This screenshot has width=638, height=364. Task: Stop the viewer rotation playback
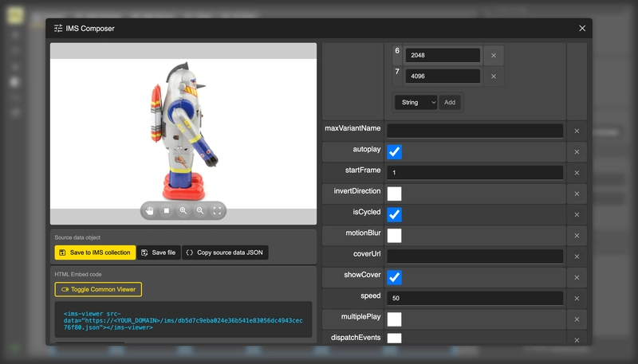coord(167,210)
